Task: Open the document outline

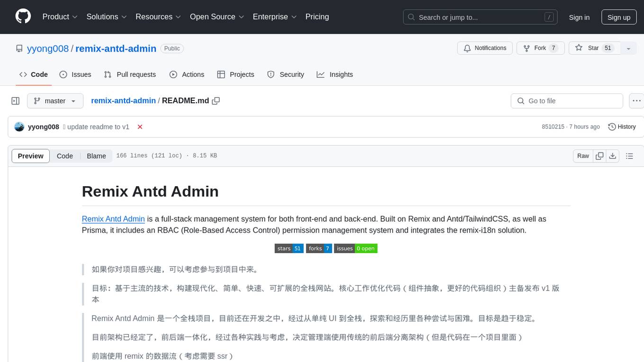Action: [629, 156]
